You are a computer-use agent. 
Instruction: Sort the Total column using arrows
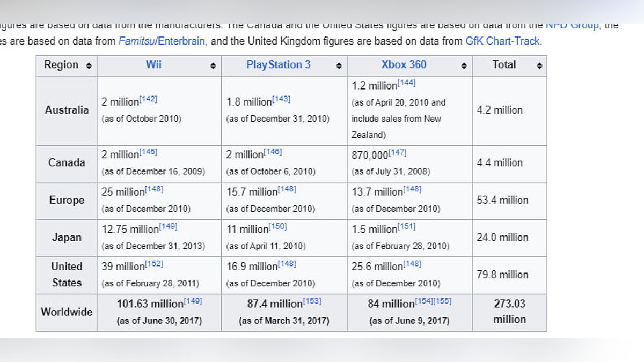click(x=539, y=65)
